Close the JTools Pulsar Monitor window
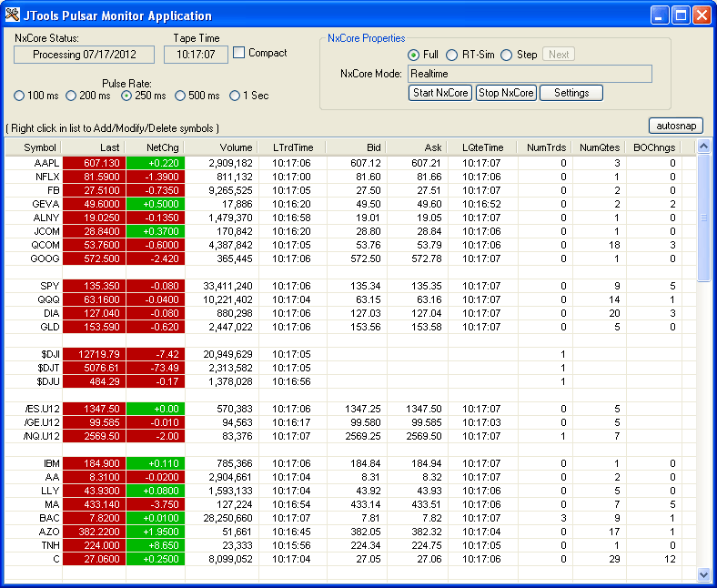 (x=701, y=15)
